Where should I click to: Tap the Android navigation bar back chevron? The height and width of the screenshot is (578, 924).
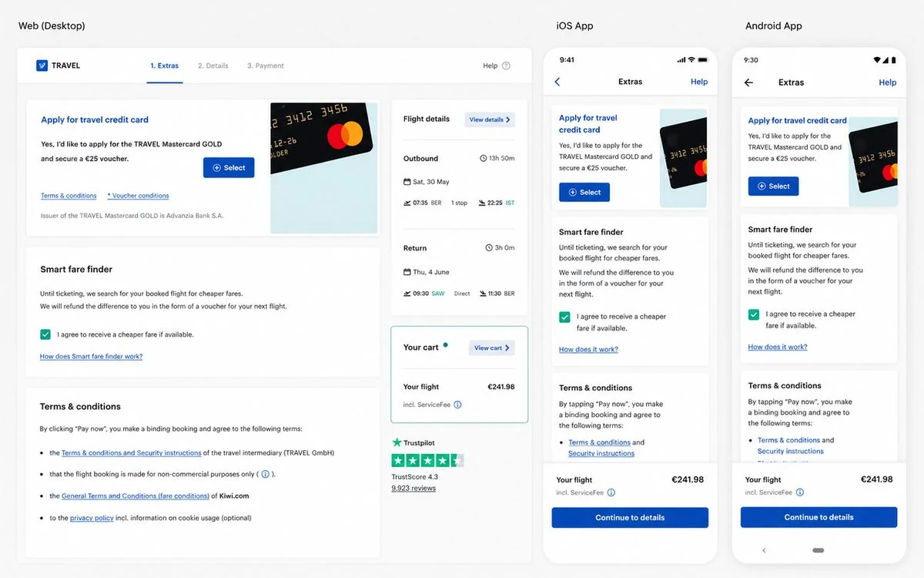pyautogui.click(x=764, y=550)
